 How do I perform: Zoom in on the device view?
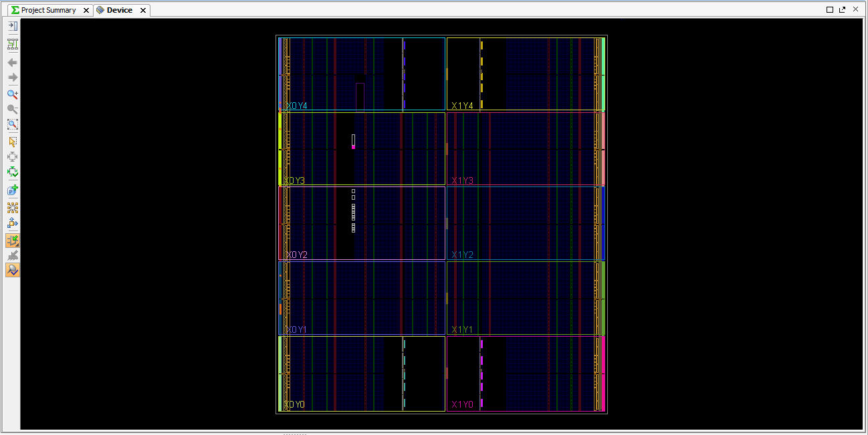pyautogui.click(x=12, y=94)
